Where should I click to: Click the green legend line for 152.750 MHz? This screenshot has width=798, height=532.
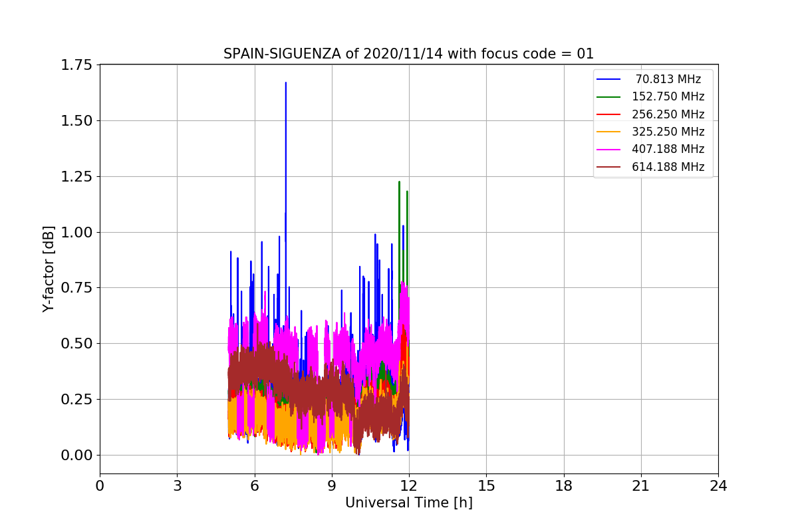pos(608,97)
